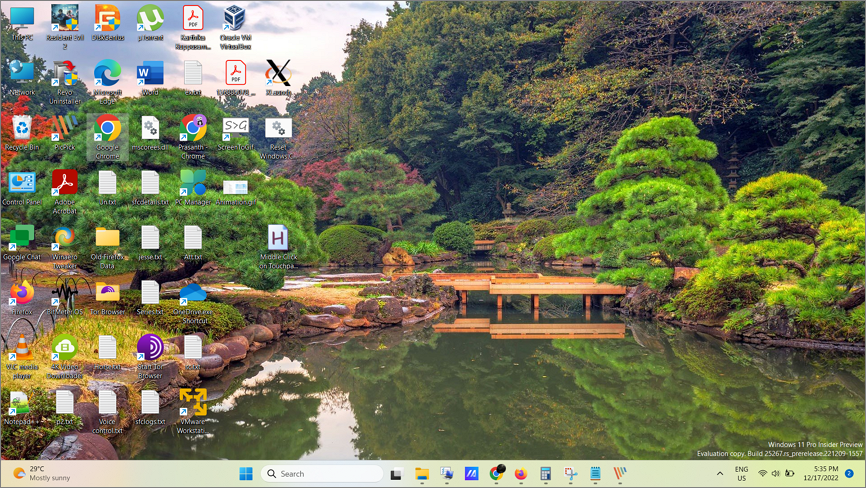Select the VLC media player shortcut
Image resolution: width=866 pixels, height=488 pixels.
tap(22, 357)
